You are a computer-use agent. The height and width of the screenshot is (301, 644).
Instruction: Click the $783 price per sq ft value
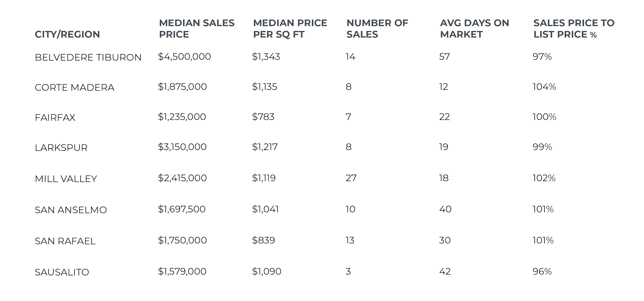[263, 117]
